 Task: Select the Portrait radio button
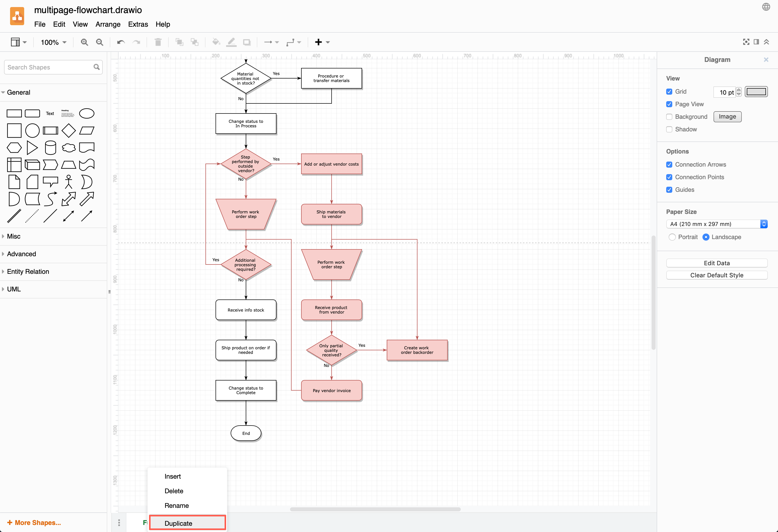pos(673,237)
